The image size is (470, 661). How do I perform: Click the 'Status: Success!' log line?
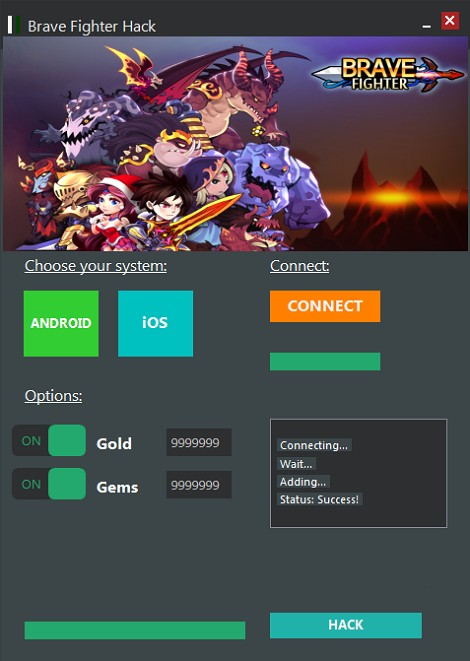click(320, 500)
